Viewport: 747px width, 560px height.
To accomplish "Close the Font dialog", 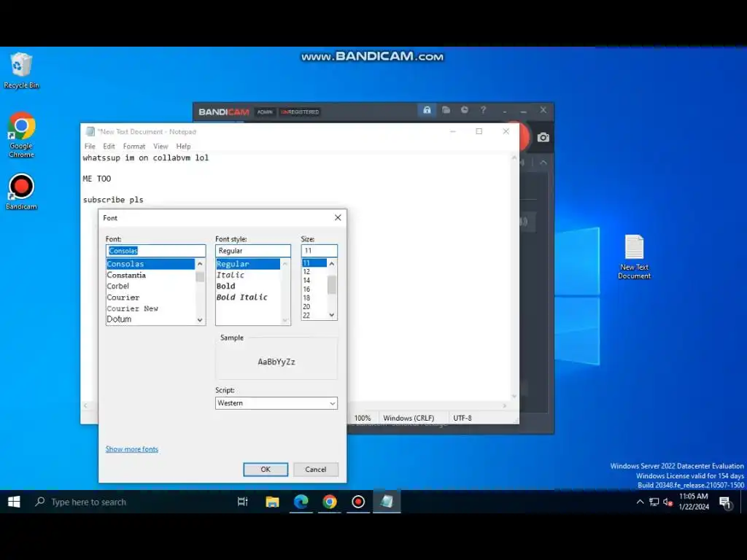I will 338,217.
